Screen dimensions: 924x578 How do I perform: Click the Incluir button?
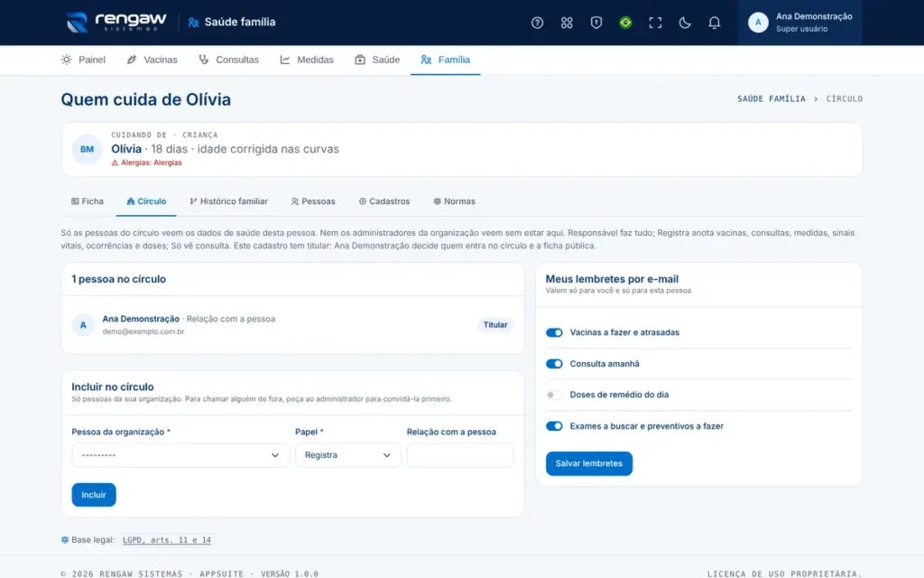click(94, 495)
